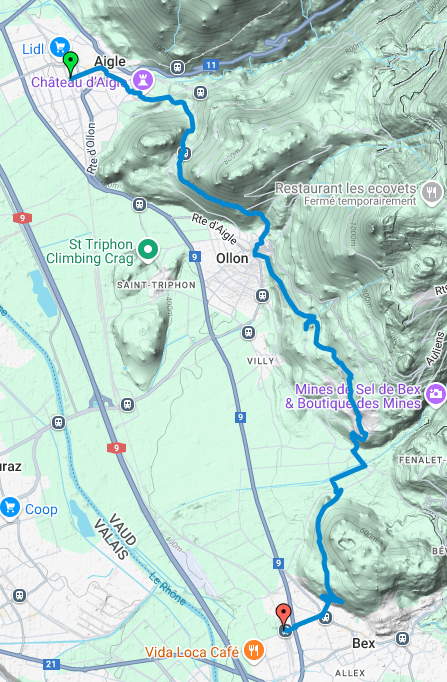This screenshot has height=682, width=447.
Task: Select the transit stop icon below Ollon
Action: point(262,296)
